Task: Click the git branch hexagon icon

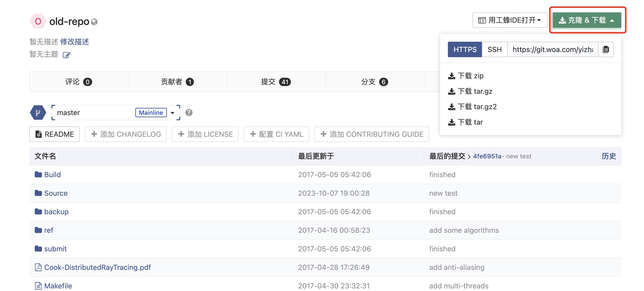Action: point(38,113)
